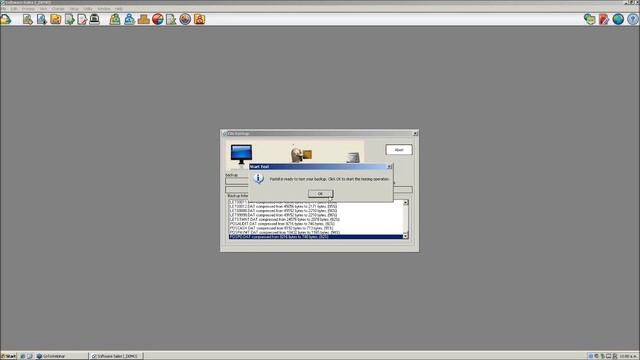Select the highlighted last row in backup log
The height and width of the screenshot is (360, 640).
coord(316,237)
